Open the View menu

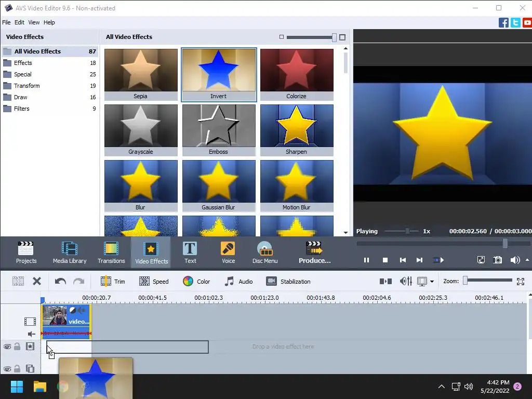(34, 22)
